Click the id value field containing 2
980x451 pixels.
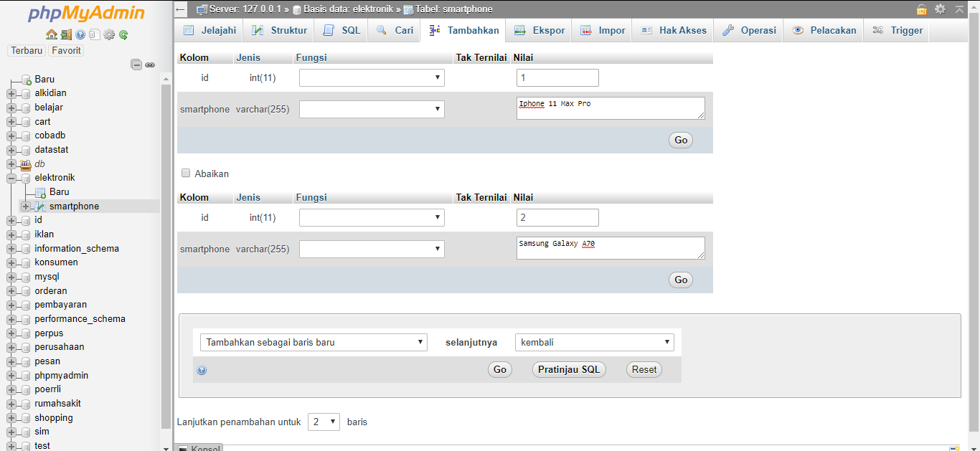[x=557, y=218]
